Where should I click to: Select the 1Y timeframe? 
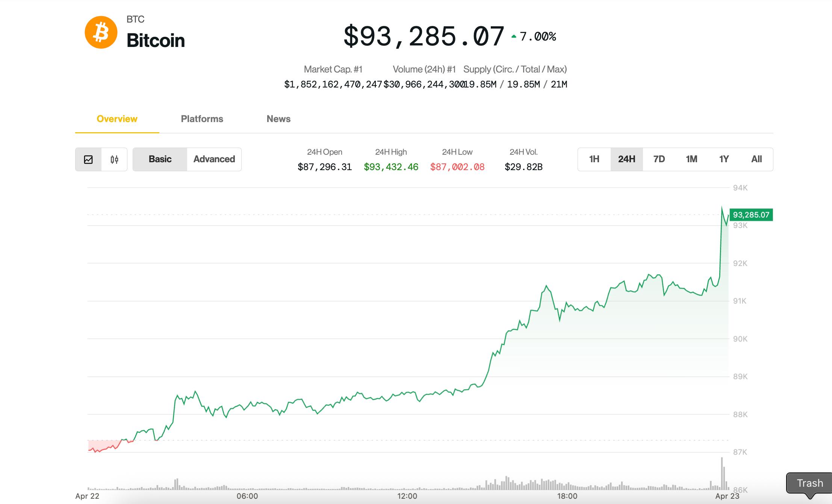pos(724,159)
